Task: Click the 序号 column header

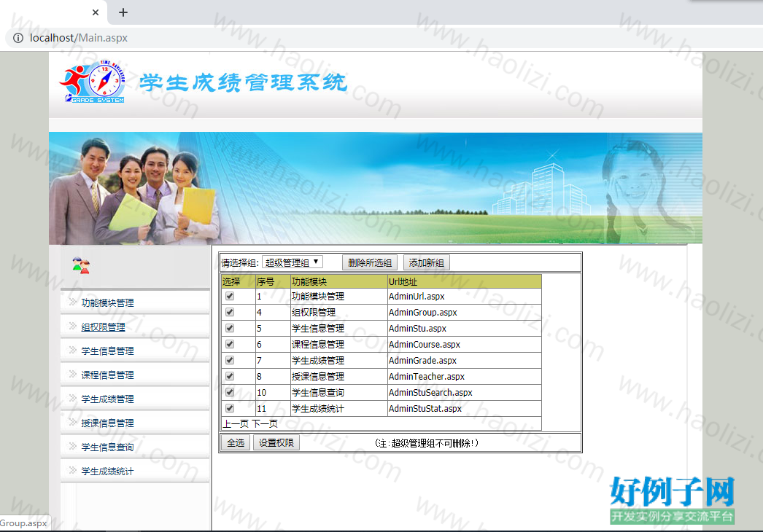Action: [273, 281]
